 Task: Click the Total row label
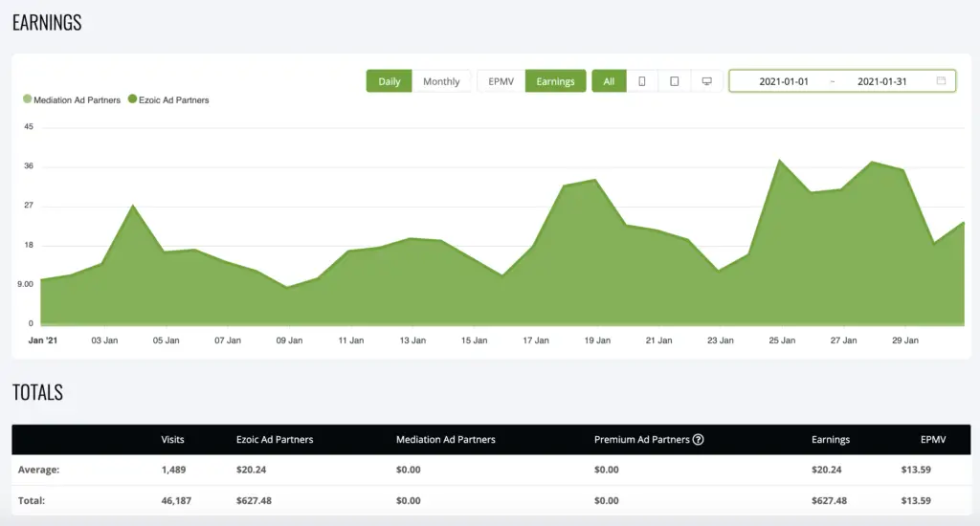pos(32,500)
